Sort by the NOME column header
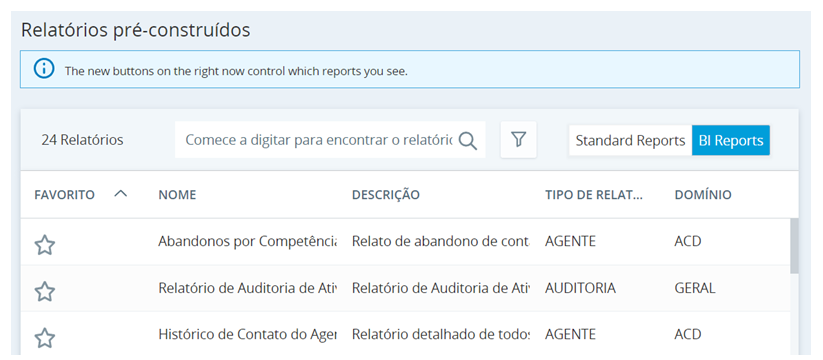Image resolution: width=823 pixels, height=360 pixels. click(177, 195)
